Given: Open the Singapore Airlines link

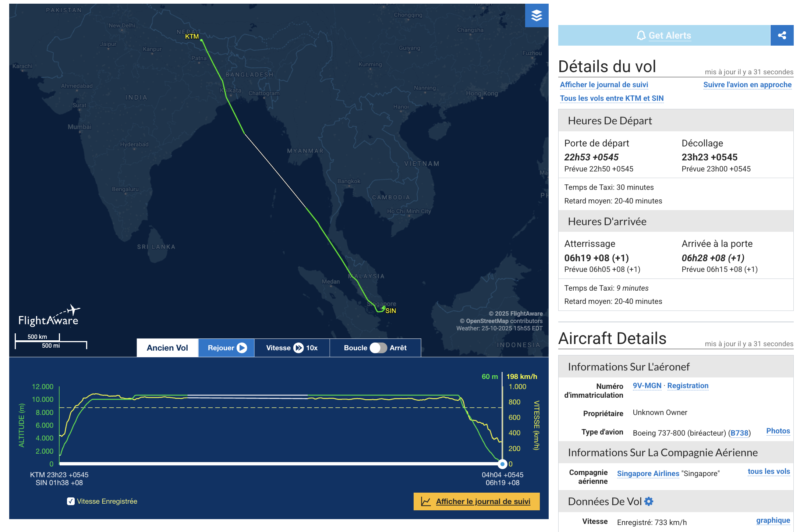Looking at the screenshot, I should click(x=648, y=474).
